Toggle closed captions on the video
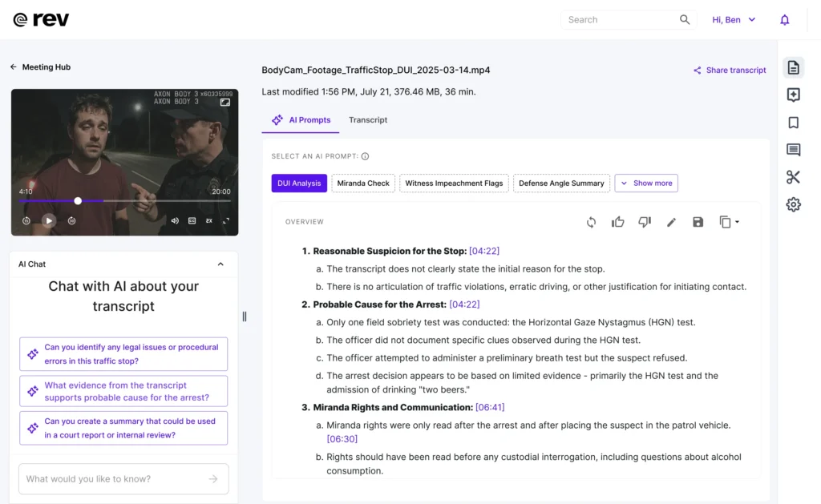The image size is (821, 504). click(x=192, y=220)
